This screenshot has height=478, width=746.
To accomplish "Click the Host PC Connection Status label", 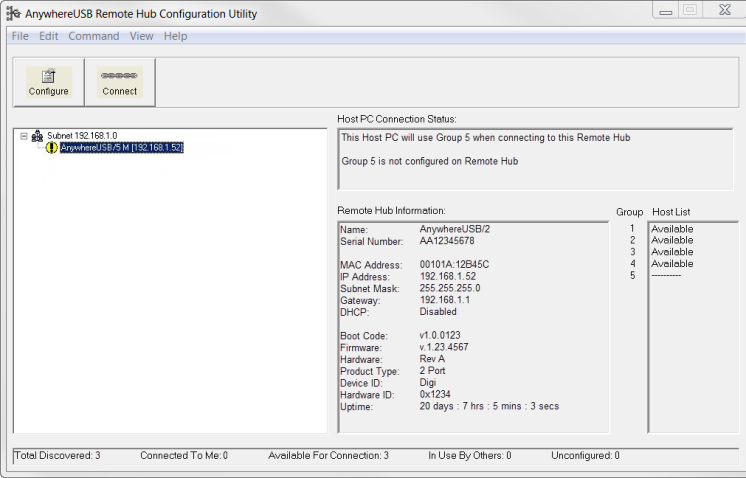I will [x=397, y=119].
